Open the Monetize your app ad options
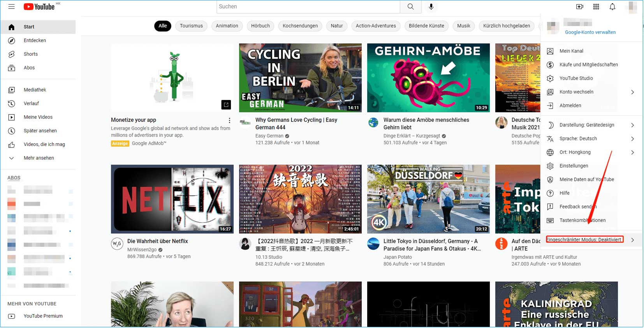Viewport: 644px width, 328px height. pos(229,120)
